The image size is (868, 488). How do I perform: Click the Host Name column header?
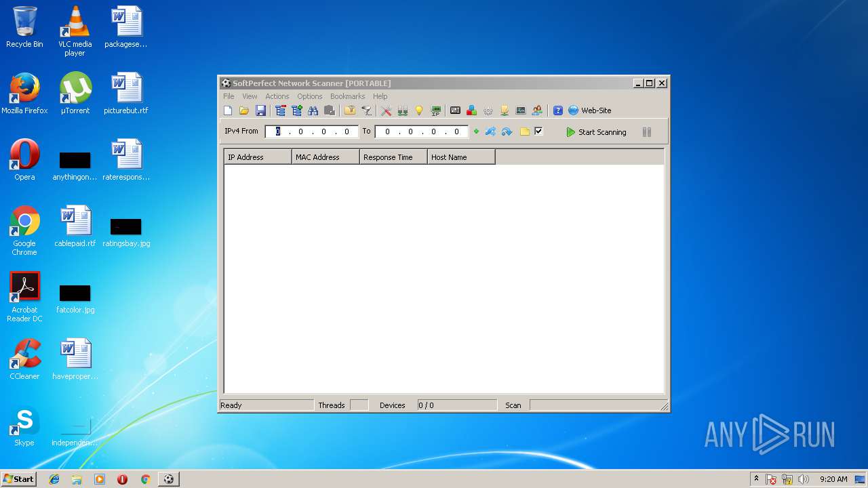point(462,157)
